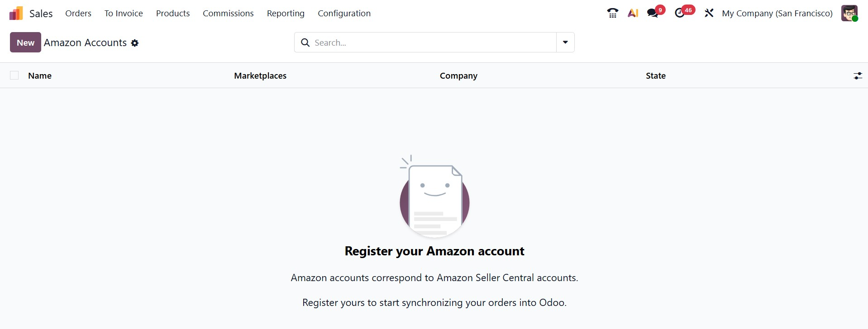
Task: Toggle the select-all records checkbox
Action: (14, 75)
